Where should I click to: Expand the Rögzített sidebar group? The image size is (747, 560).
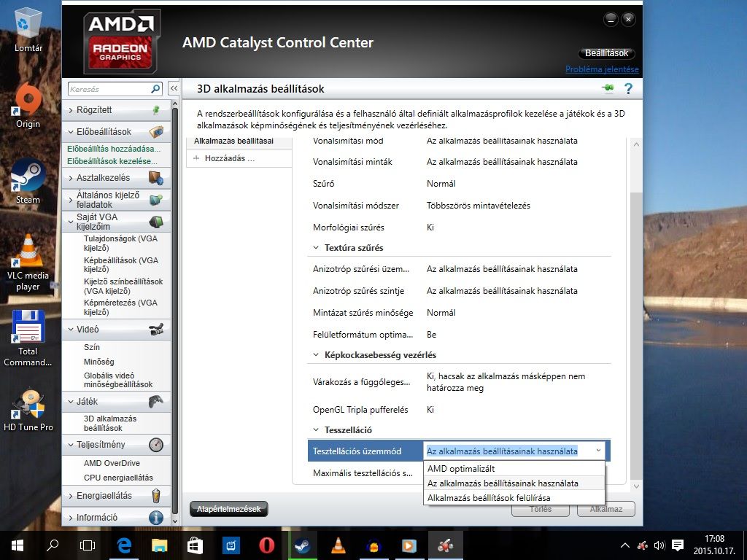(71, 111)
